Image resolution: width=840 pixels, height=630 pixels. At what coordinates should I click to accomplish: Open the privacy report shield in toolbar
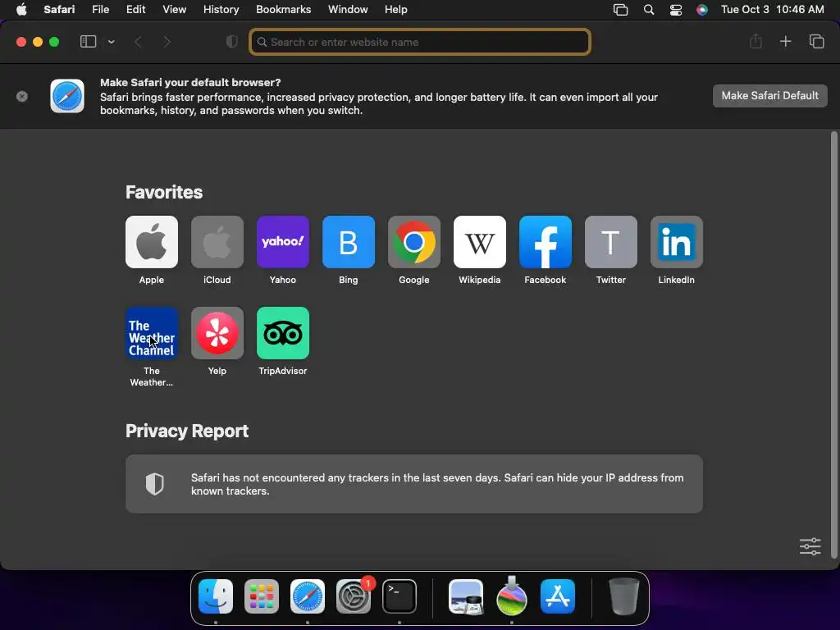[x=232, y=42]
